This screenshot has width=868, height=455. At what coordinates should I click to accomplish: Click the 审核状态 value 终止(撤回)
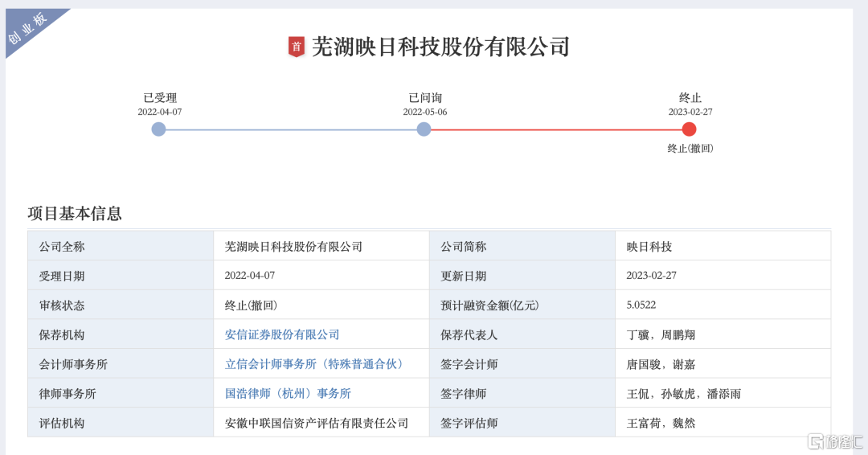click(251, 305)
